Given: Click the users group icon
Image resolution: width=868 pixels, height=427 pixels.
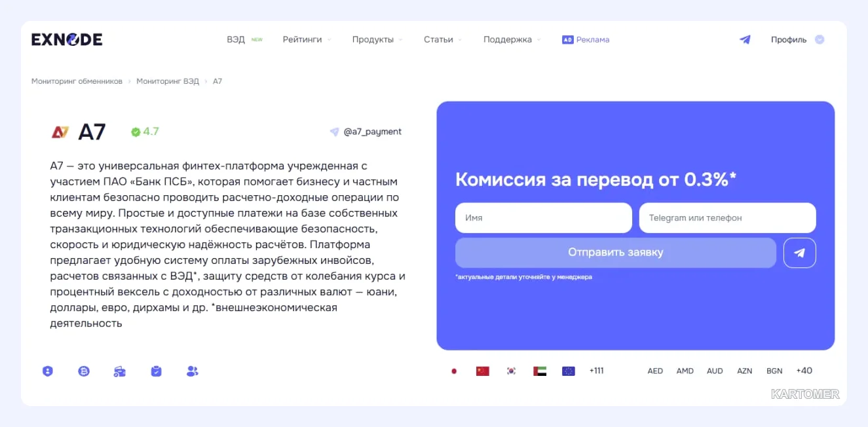Looking at the screenshot, I should click(x=192, y=371).
